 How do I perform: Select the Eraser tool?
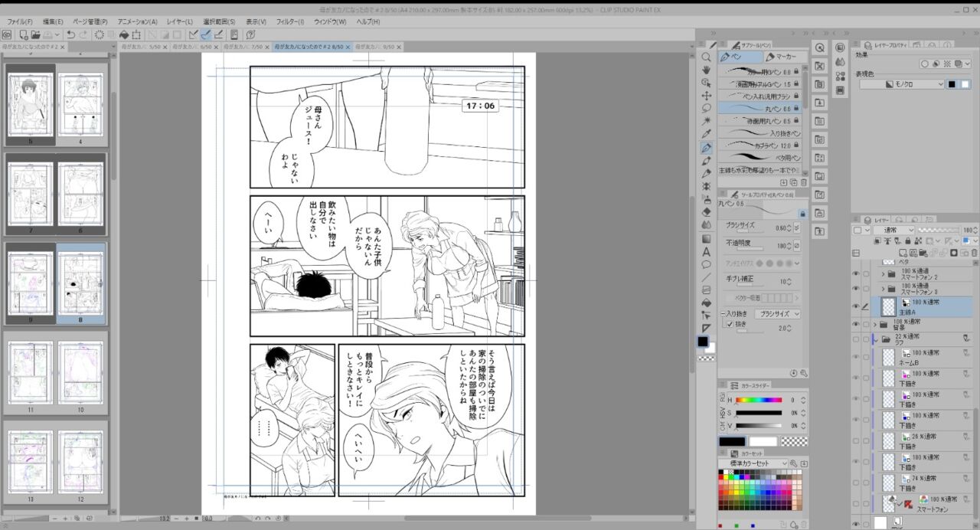pyautogui.click(x=706, y=212)
